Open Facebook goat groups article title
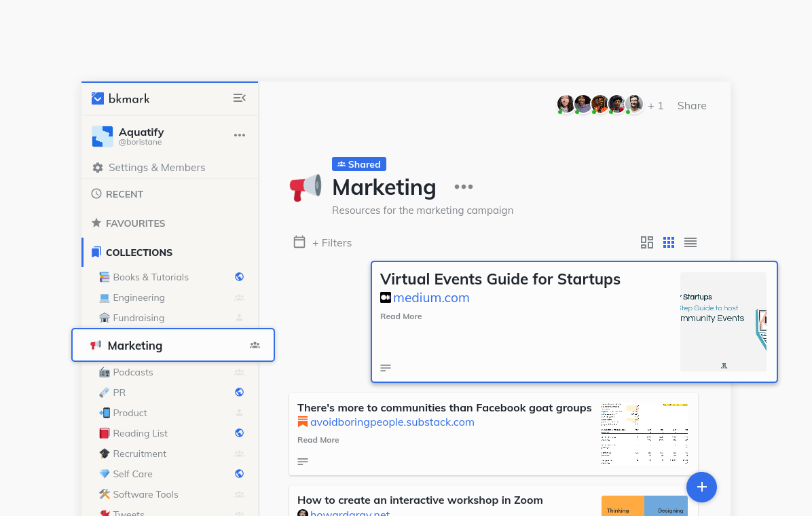This screenshot has height=516, width=812. [x=444, y=408]
